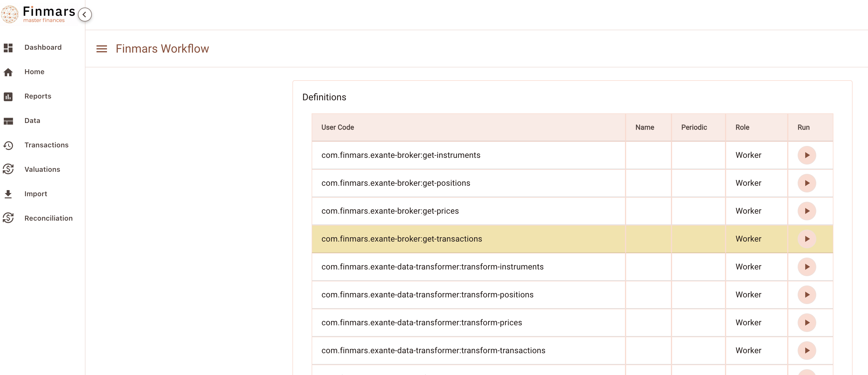This screenshot has width=868, height=375.
Task: Click the Finmars logo
Action: (38, 14)
